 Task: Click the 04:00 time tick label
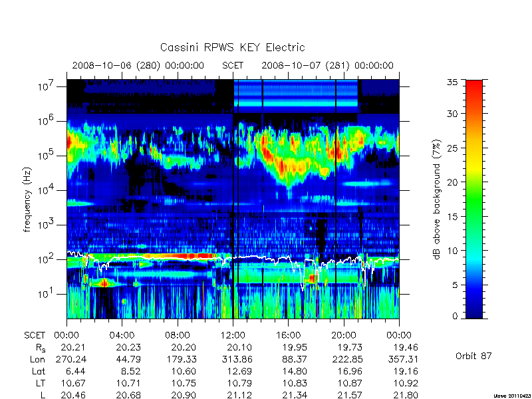pos(122,335)
